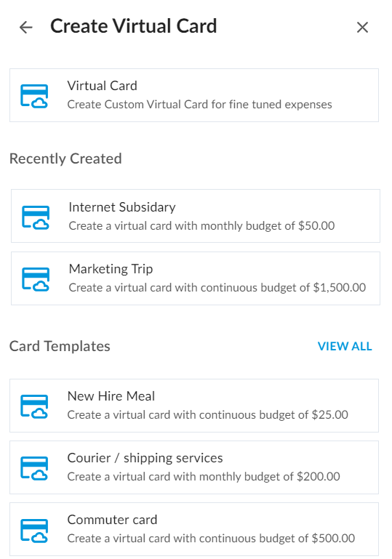Click 'Create Custom Virtual Card for fine tuned expenses'
This screenshot has height=559, width=392.
[x=199, y=105]
